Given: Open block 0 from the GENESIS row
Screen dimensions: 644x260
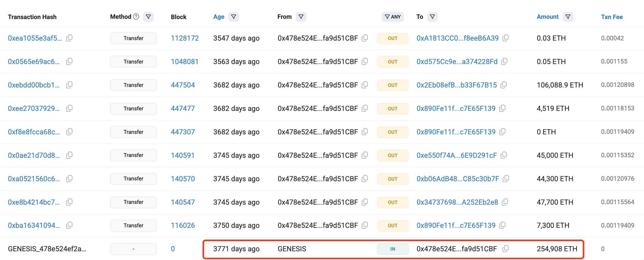Looking at the screenshot, I should pyautogui.click(x=173, y=249).
